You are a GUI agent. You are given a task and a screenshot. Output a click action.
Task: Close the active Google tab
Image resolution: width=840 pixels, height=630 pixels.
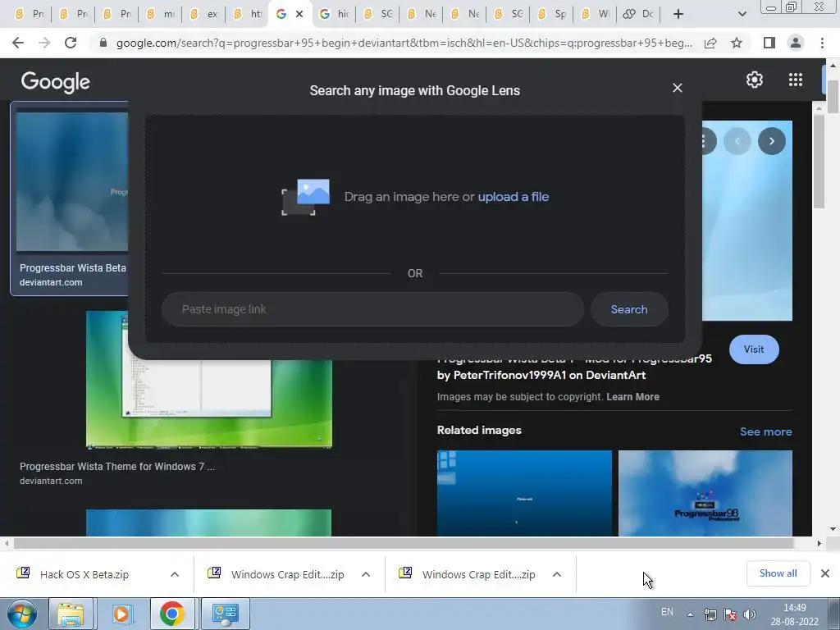[x=299, y=14]
